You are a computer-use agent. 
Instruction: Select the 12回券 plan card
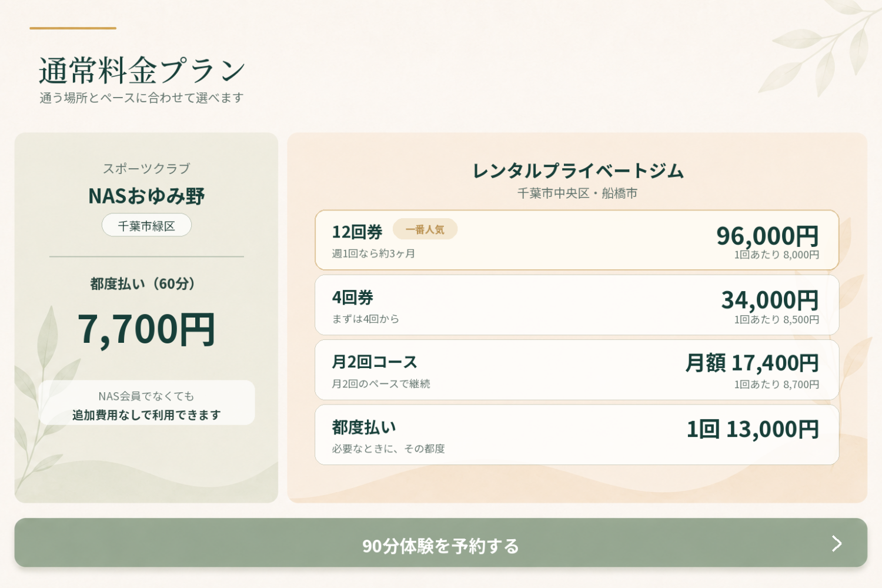[x=577, y=240]
